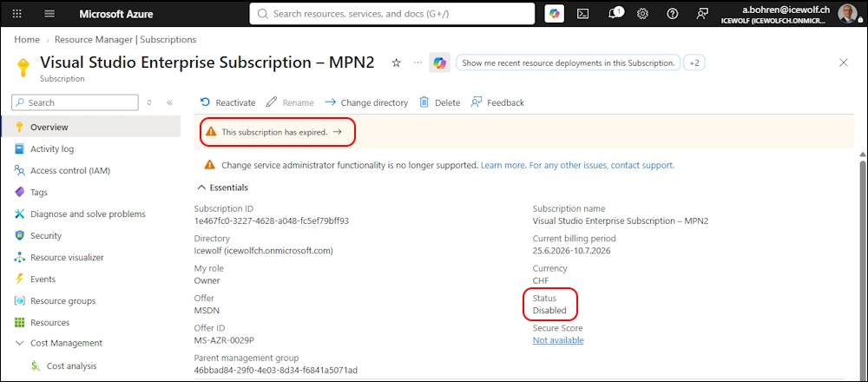Screen dimensions: 868x382
Task: Collapse the left sidebar with the double chevron
Action: (169, 102)
